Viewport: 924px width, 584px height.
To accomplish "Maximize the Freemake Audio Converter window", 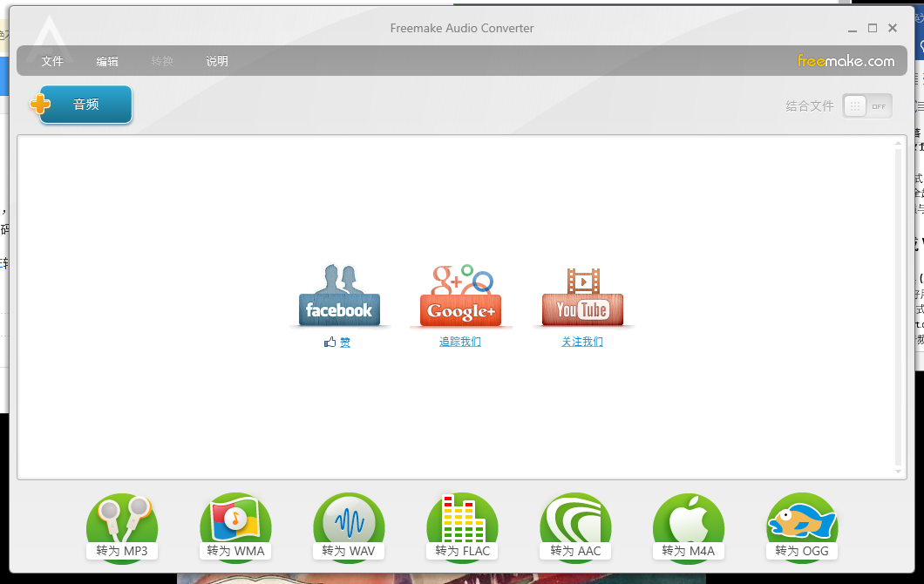I will 873,28.
